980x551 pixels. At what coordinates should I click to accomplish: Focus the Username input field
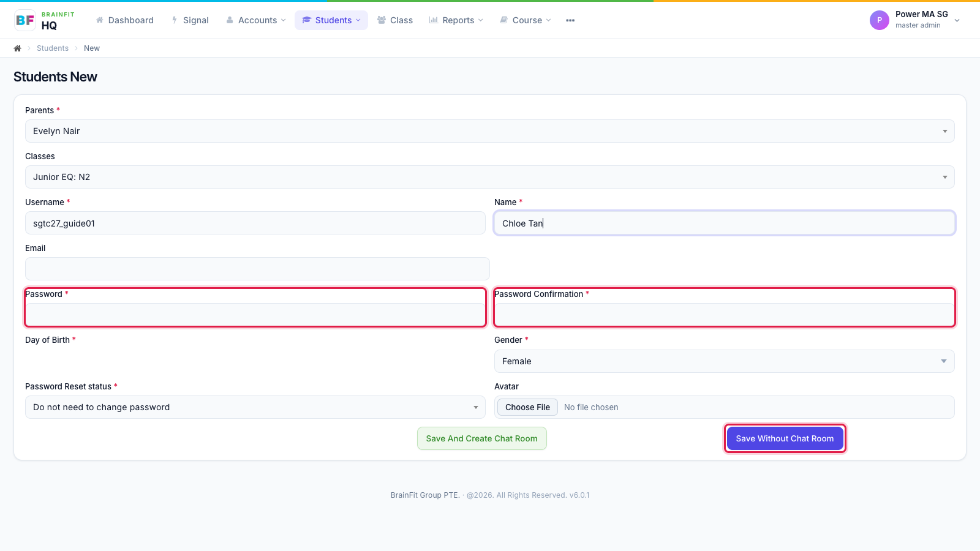click(255, 223)
